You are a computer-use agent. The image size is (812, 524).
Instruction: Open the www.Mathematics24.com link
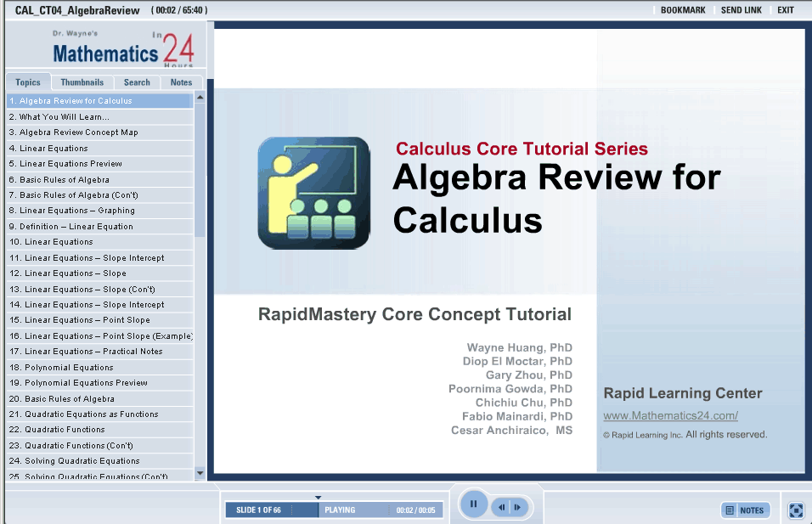[x=671, y=416]
